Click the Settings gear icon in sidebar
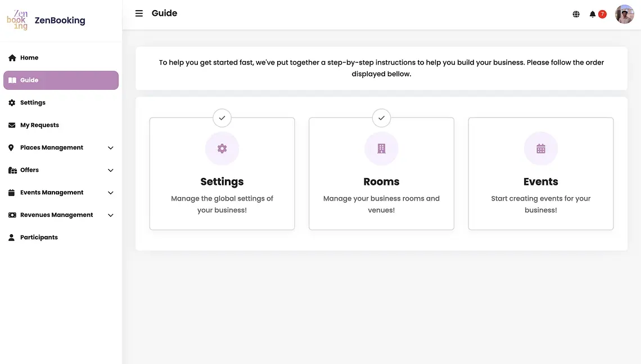 click(12, 103)
